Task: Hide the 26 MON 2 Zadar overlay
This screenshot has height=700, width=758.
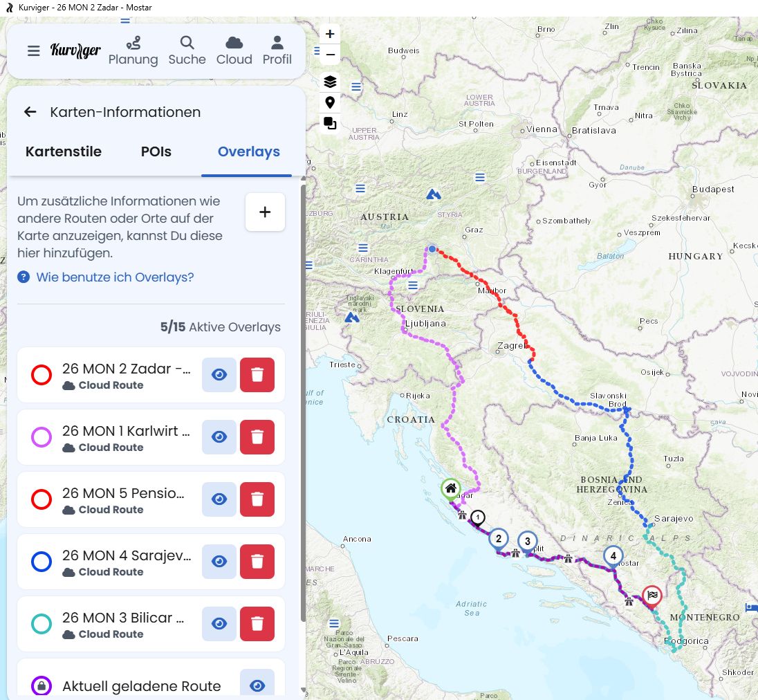Action: point(219,375)
